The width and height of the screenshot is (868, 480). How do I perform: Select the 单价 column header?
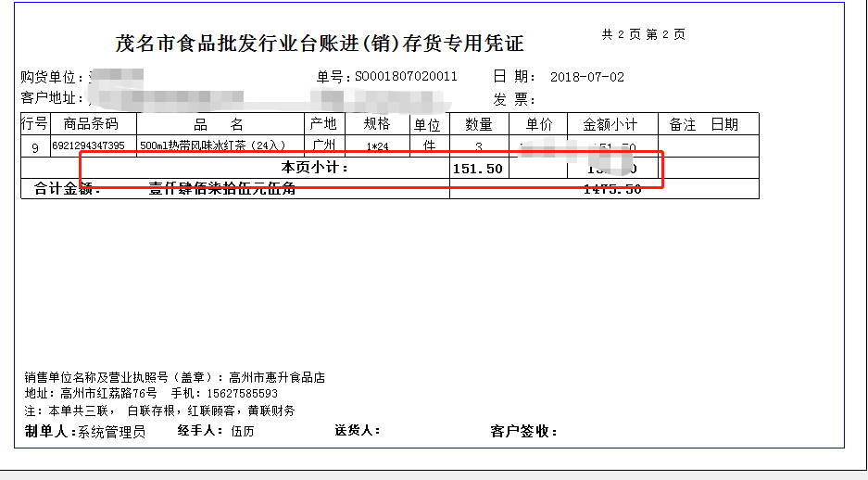click(539, 124)
